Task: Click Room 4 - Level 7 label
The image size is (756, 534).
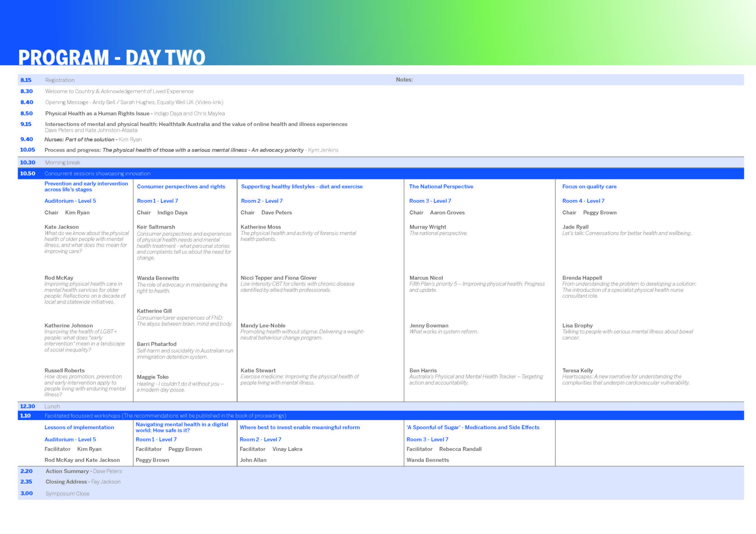Action: [x=583, y=201]
